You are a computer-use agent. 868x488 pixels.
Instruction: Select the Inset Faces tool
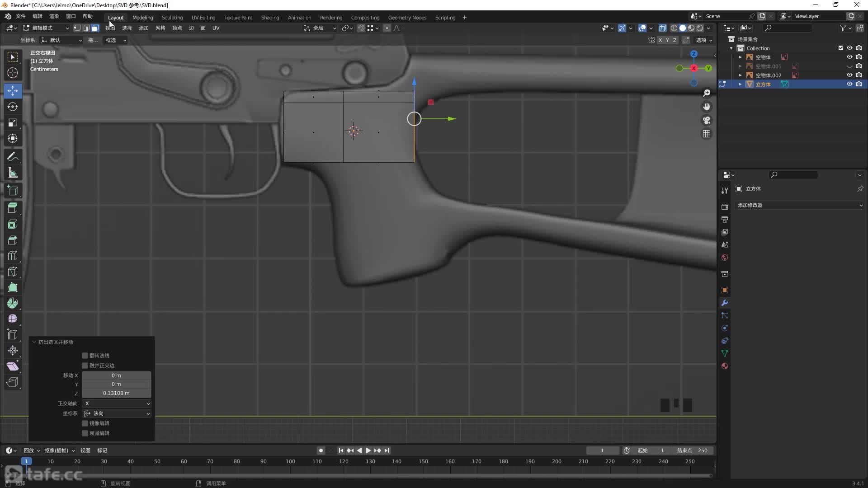[13, 224]
